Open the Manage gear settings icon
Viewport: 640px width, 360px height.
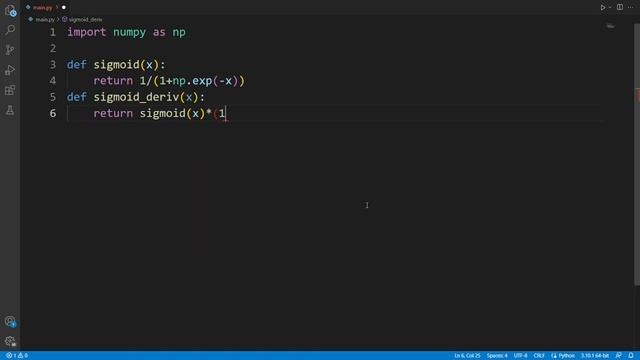click(10, 341)
